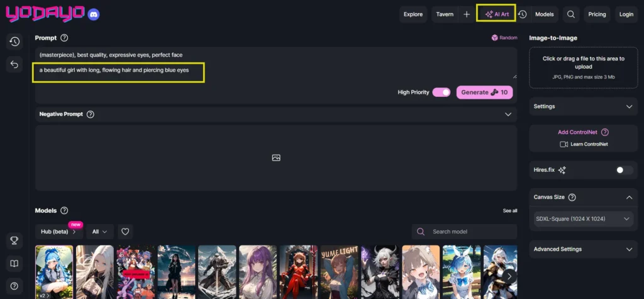Click the Random dice button
This screenshot has width=644, height=299.
[504, 38]
